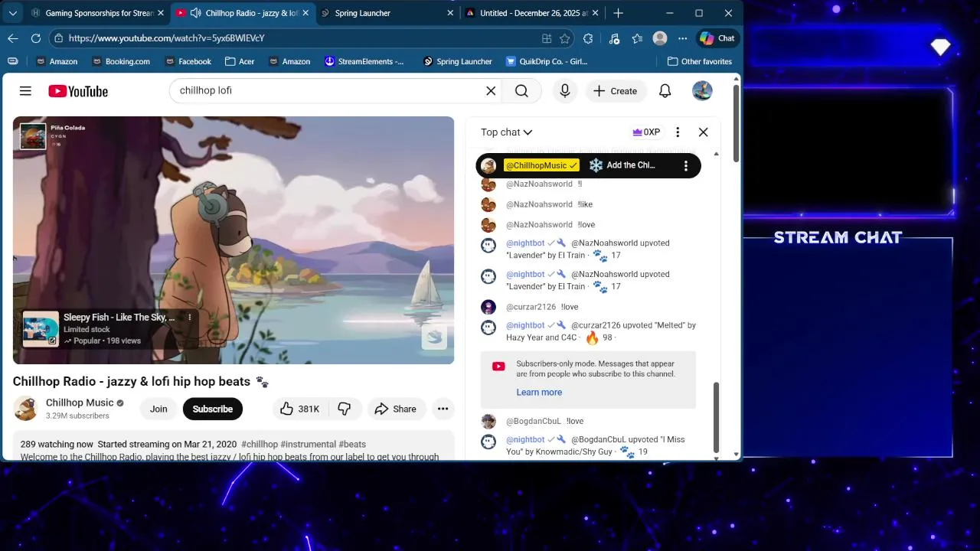Open Sleepy Fish product thumbnail
980x551 pixels.
click(41, 329)
